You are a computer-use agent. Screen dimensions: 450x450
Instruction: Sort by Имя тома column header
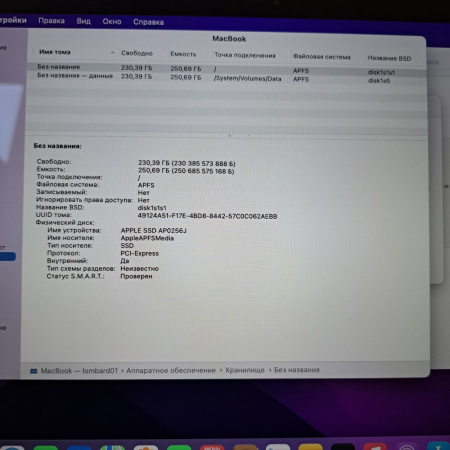point(55,52)
